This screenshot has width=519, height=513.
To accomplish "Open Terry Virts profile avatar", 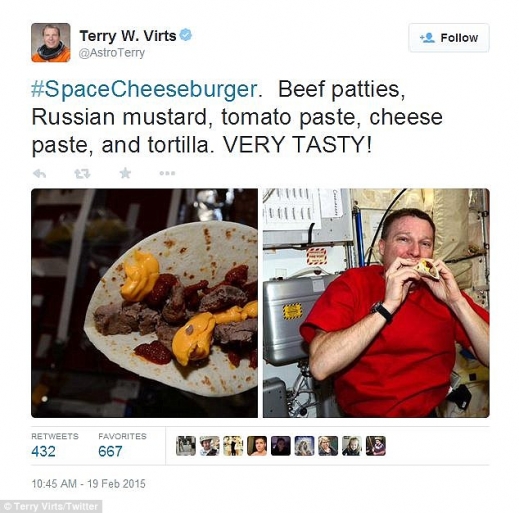I will click(51, 42).
